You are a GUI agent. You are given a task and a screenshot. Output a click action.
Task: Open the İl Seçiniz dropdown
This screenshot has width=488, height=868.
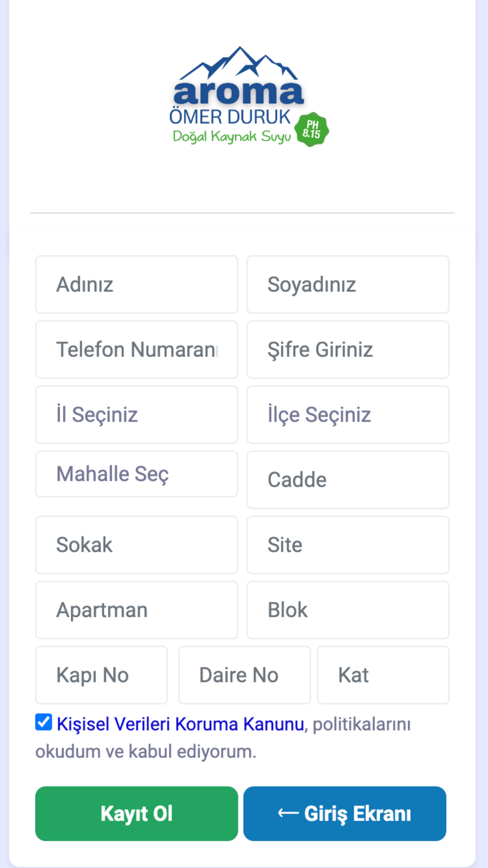pos(137,415)
